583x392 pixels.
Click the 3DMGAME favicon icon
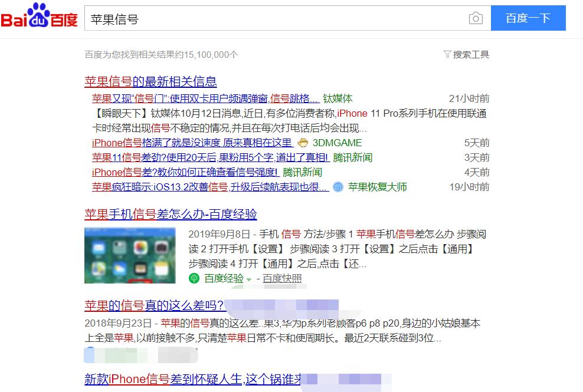click(303, 143)
